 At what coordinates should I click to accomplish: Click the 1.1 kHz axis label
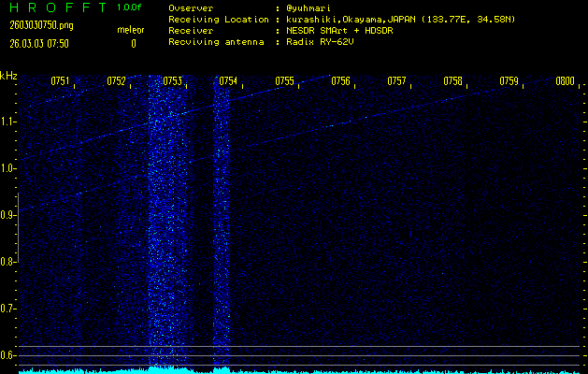click(x=8, y=122)
